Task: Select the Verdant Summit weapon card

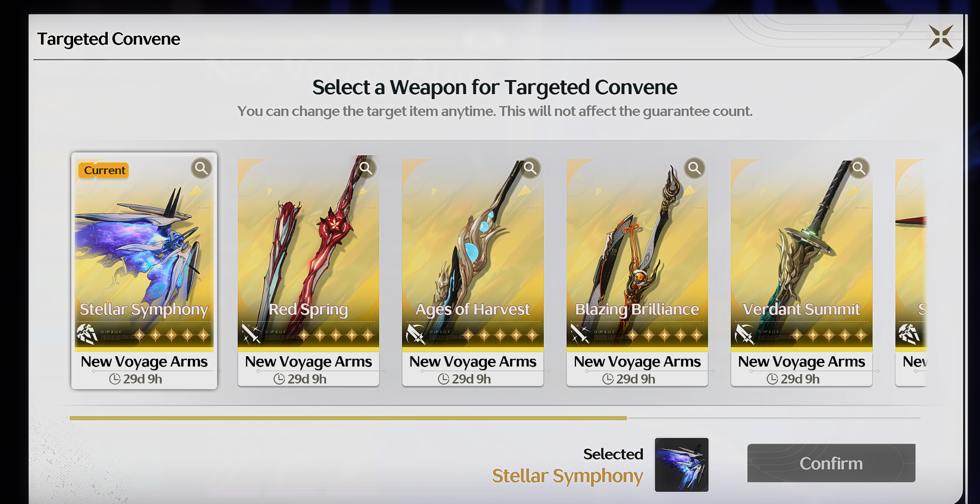Action: click(801, 272)
